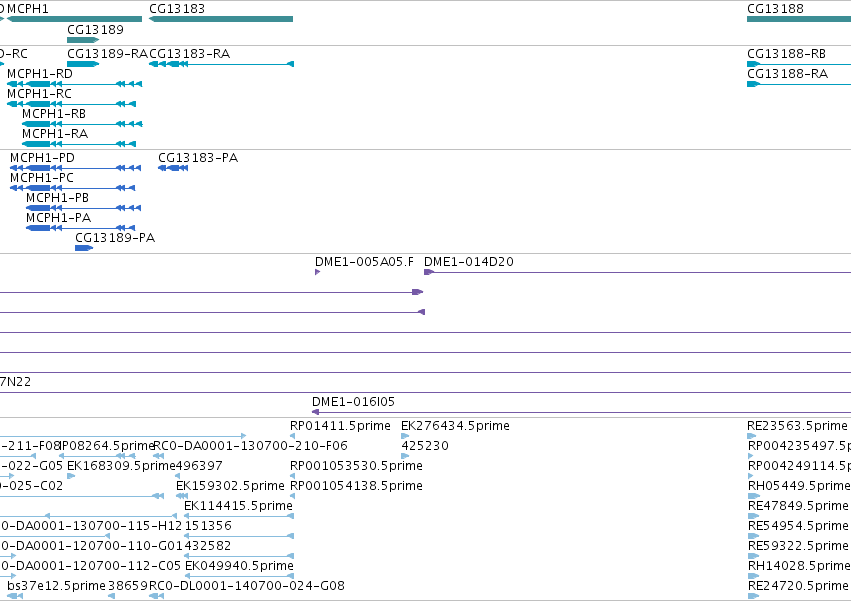Select the MCPH1-PB protein label

58,198
